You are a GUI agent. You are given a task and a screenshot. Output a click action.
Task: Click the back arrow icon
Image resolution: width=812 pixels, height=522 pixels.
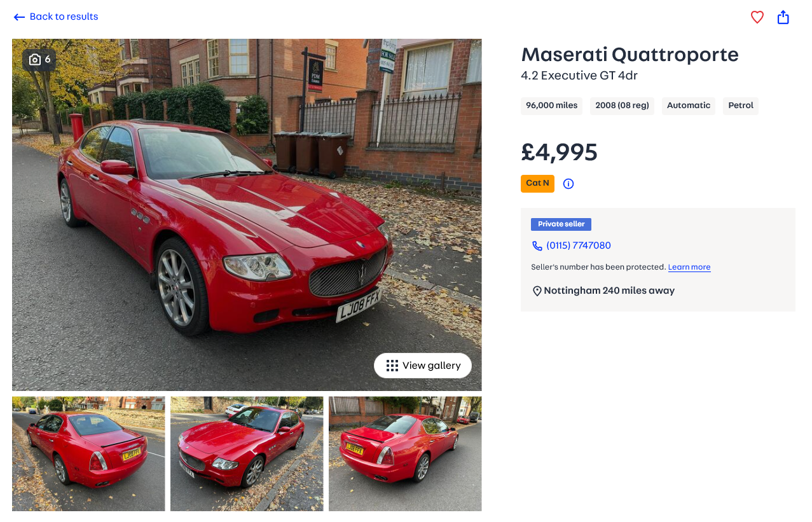coord(19,17)
